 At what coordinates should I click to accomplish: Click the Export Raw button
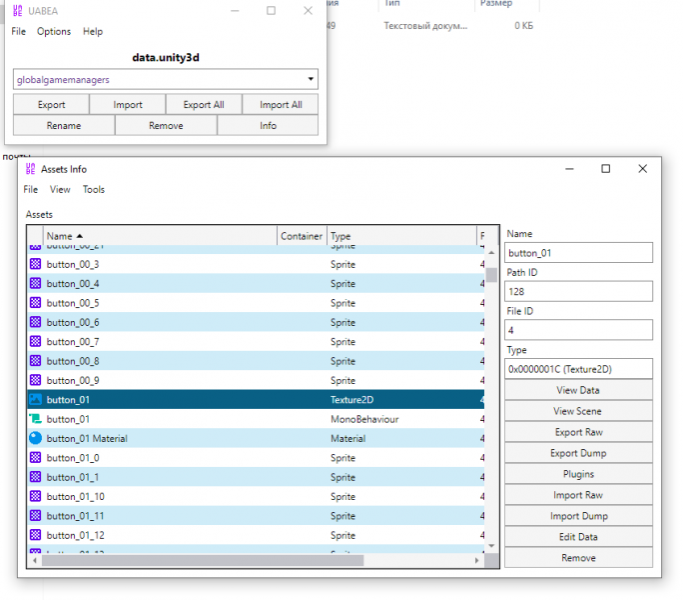[x=578, y=432]
